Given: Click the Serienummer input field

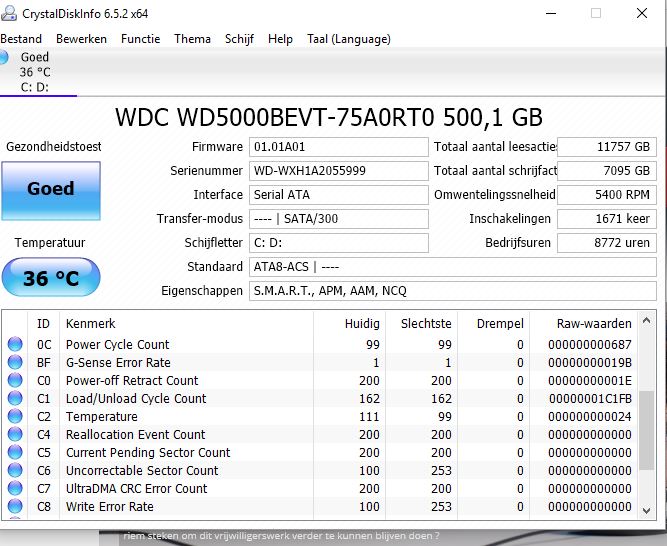Looking at the screenshot, I should [x=338, y=171].
